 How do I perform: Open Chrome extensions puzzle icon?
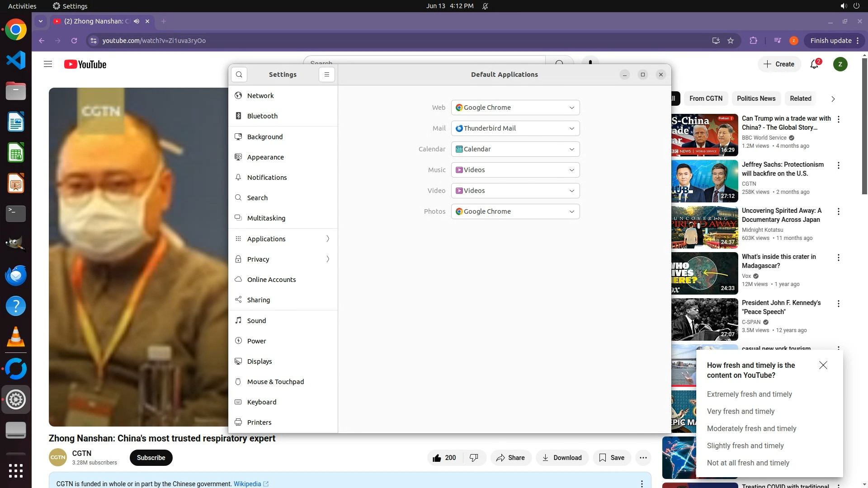pyautogui.click(x=753, y=41)
